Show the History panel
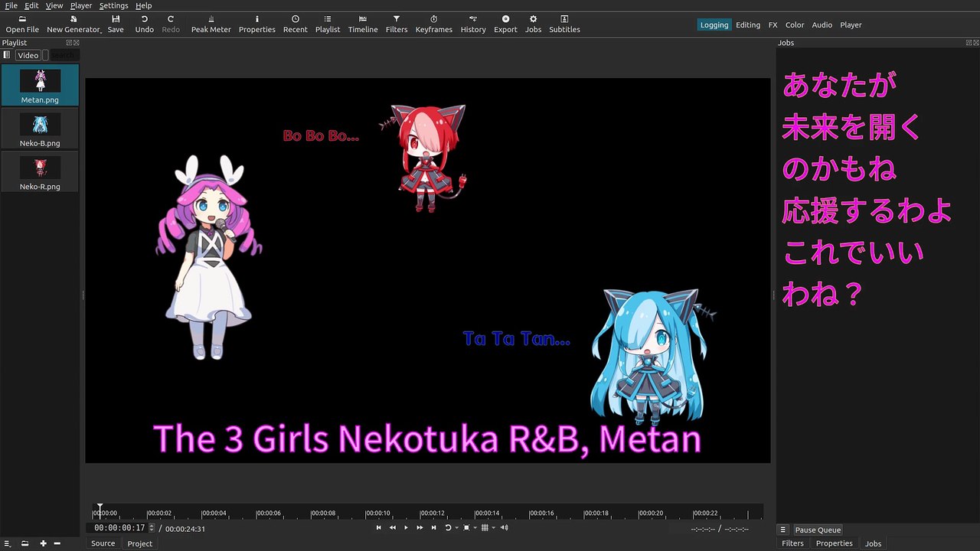The height and width of the screenshot is (551, 980). click(x=473, y=24)
